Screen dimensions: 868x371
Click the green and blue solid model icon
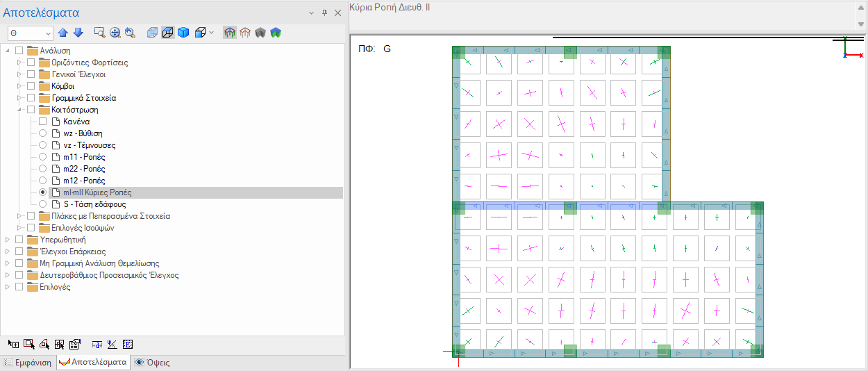[x=276, y=33]
